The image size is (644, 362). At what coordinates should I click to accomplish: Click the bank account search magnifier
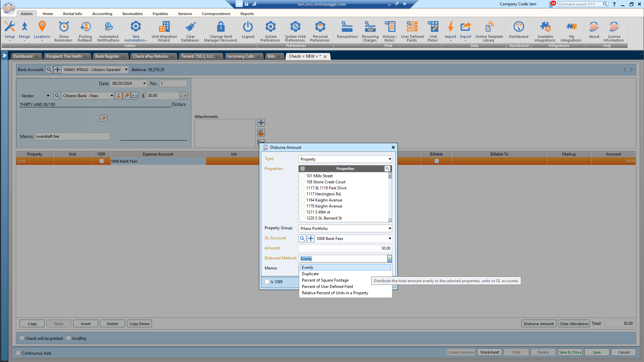click(49, 70)
